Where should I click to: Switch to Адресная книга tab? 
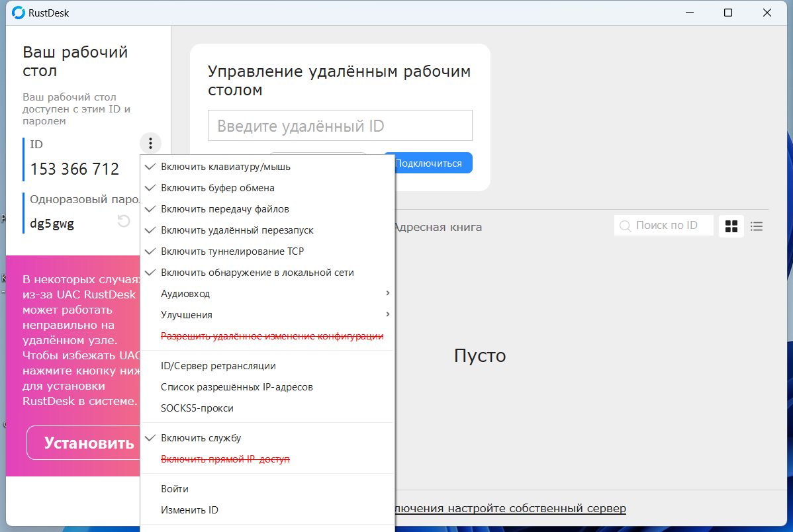(x=438, y=227)
